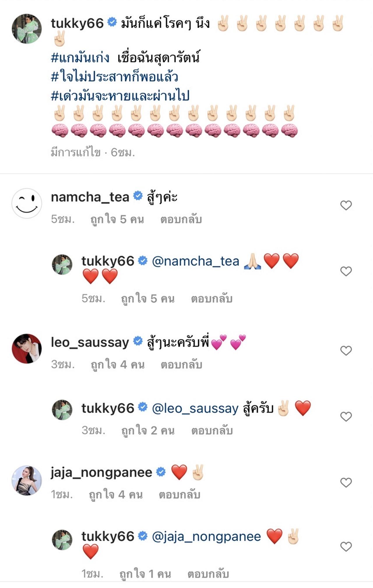Image resolution: width=373 pixels, height=588 pixels.
Task: Open hashtag #ใจไม่ประสาทก็พอแล้ว
Action: pos(114,77)
